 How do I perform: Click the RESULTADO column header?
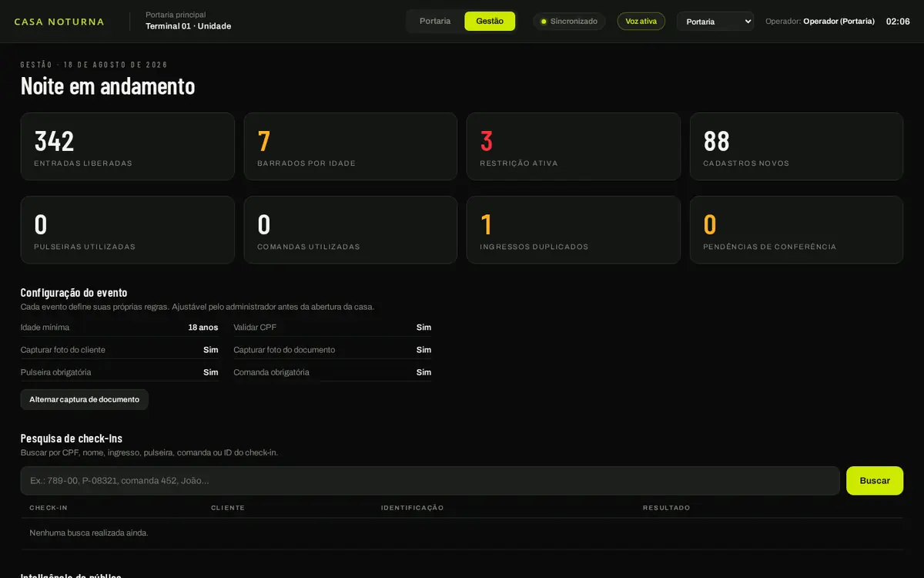(x=667, y=508)
